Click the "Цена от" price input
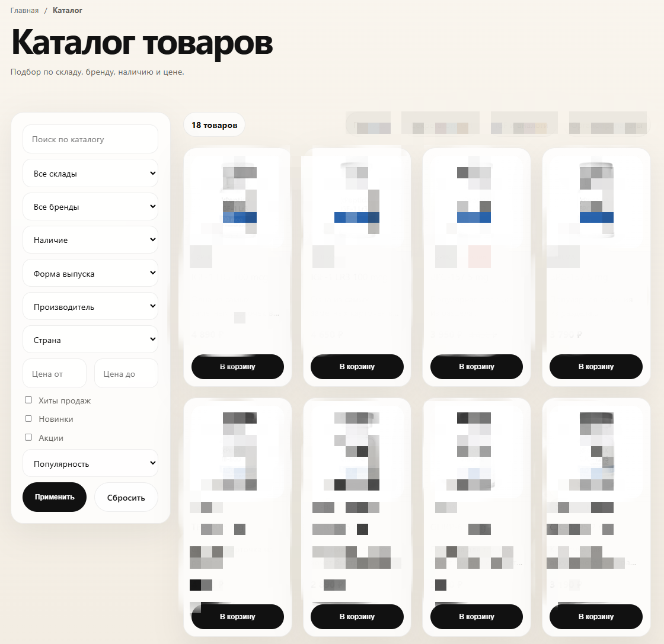 (54, 373)
